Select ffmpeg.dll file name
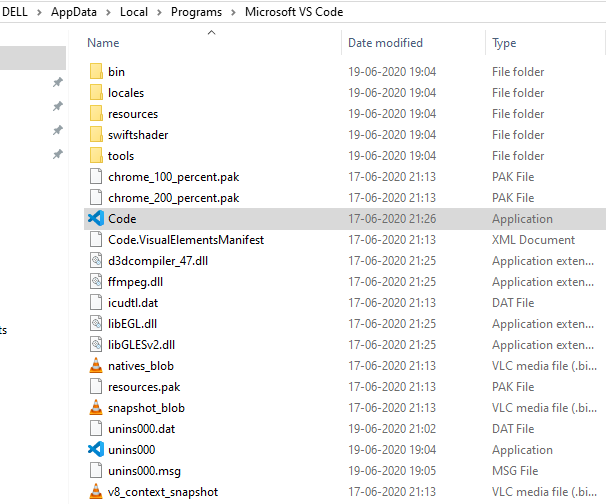The height and width of the screenshot is (504, 606). [x=135, y=282]
